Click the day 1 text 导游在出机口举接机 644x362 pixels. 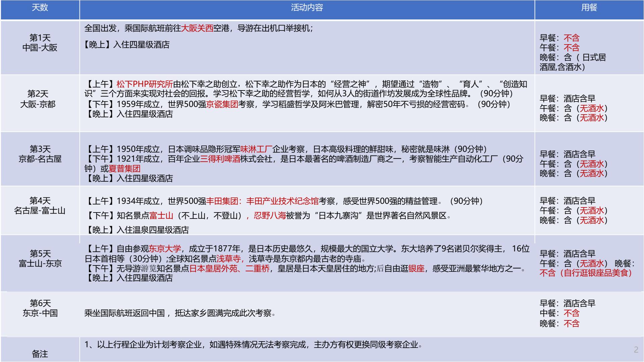pos(274,28)
